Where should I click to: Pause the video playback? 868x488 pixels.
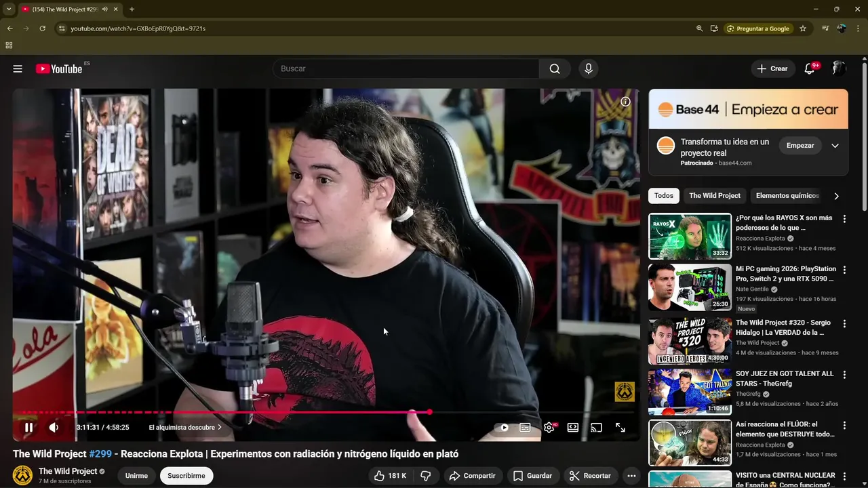28,428
